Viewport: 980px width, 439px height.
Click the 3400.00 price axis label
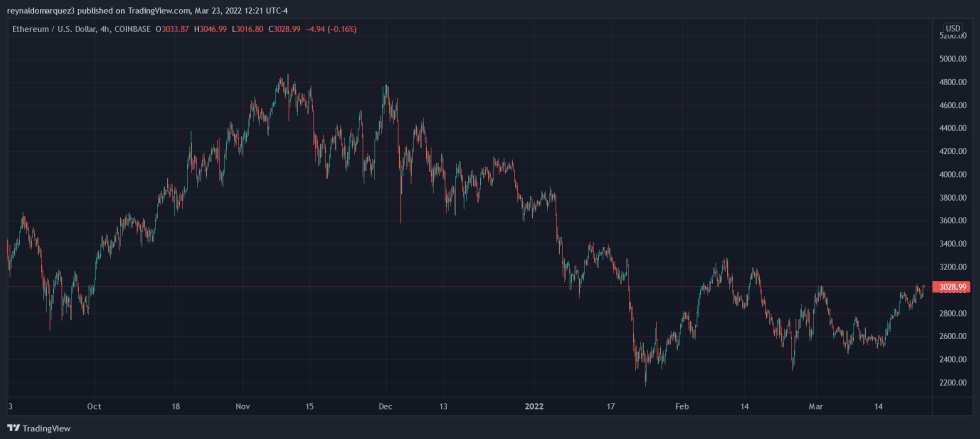click(953, 245)
